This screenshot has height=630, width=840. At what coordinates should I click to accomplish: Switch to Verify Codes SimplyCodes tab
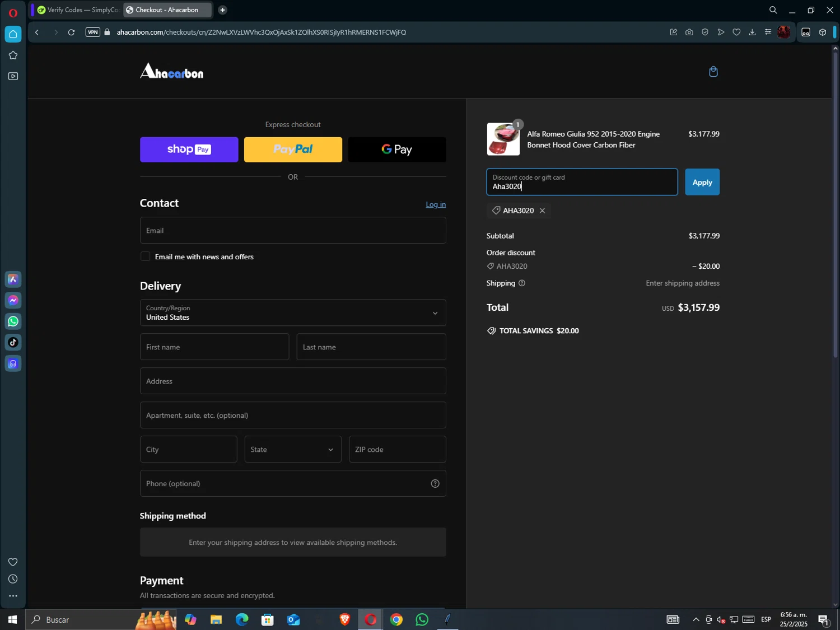[x=77, y=10]
